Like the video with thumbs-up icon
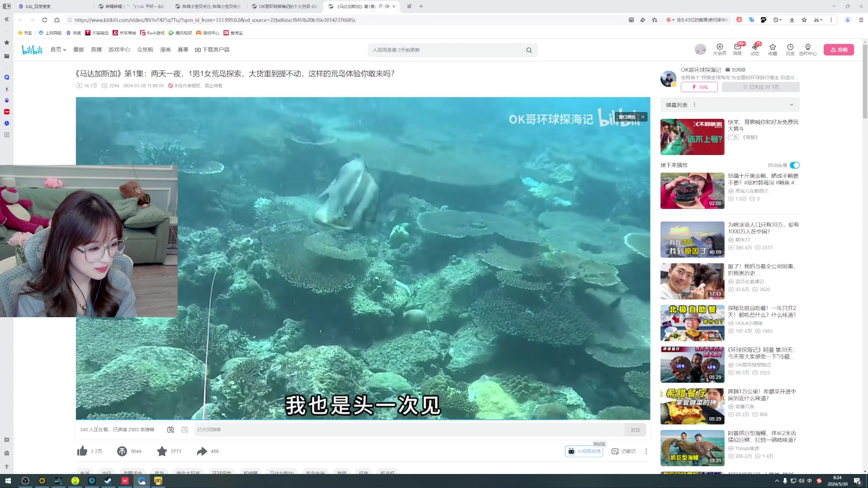868x488 pixels. tap(82, 450)
